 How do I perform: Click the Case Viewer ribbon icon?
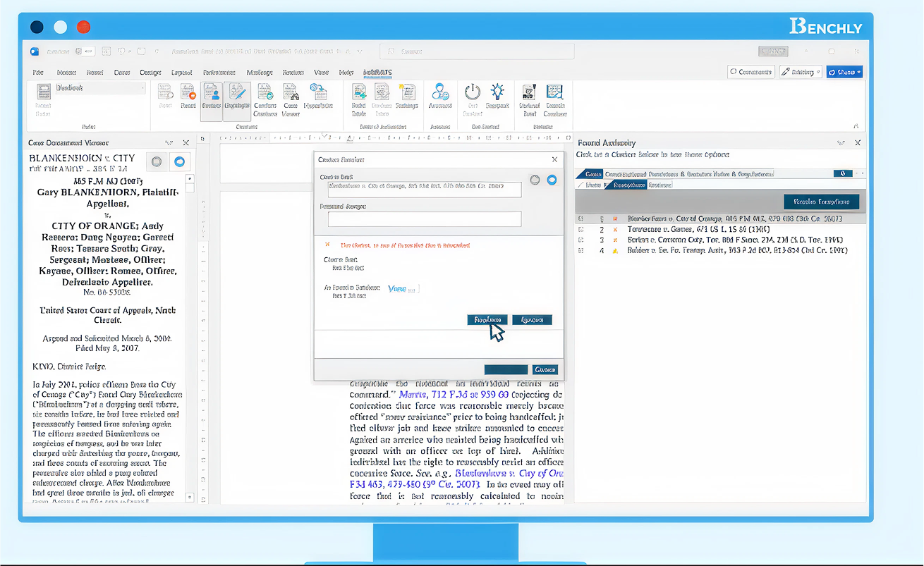click(x=290, y=92)
